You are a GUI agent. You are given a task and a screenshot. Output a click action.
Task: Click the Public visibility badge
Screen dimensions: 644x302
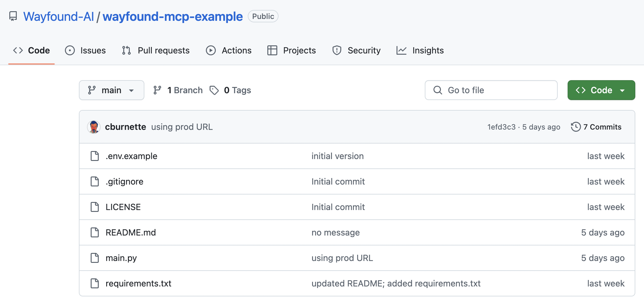[263, 16]
